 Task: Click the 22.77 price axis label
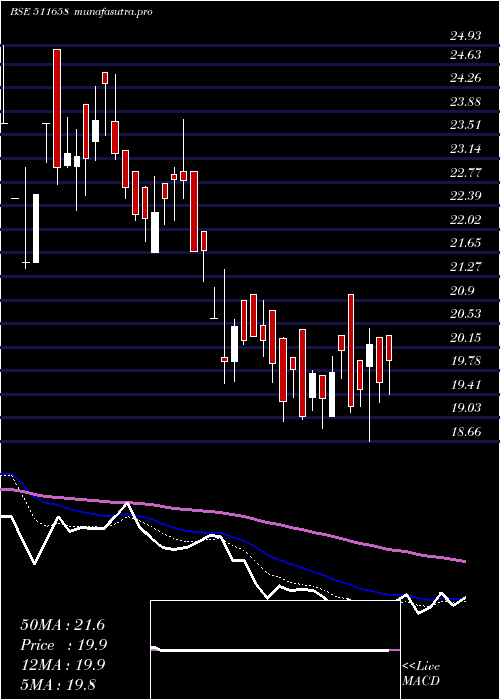click(x=466, y=172)
